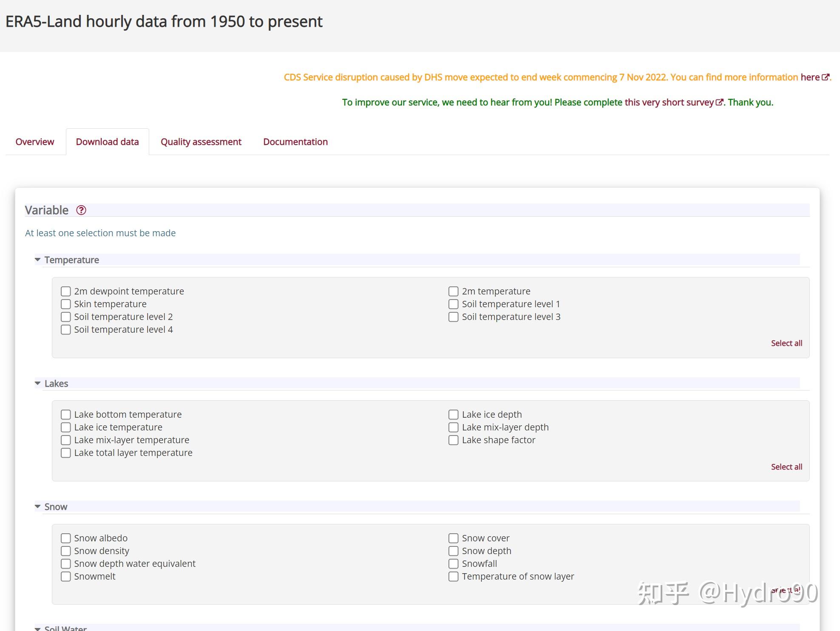Image resolution: width=840 pixels, height=631 pixels.
Task: Click external-link icon next to 'here'
Action: [826, 77]
